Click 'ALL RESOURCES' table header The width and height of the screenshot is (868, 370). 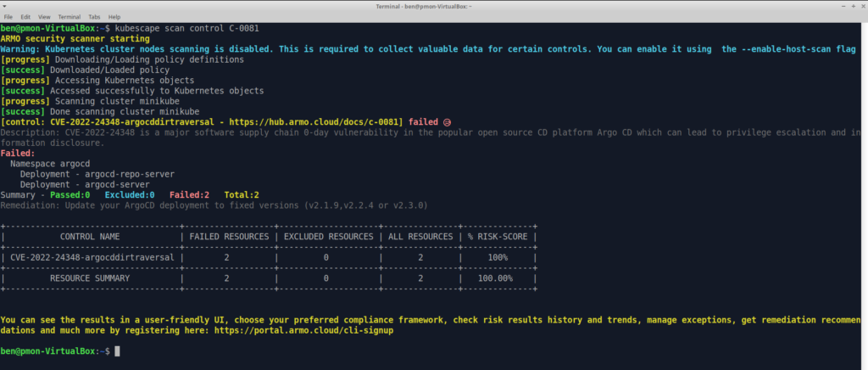[420, 237]
